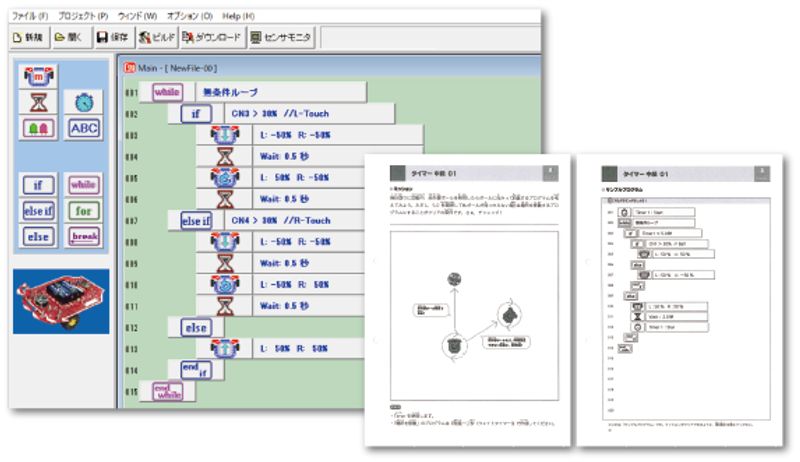This screenshot has height=462, width=800.
Task: Select the motor control block in palette
Action: click(38, 76)
